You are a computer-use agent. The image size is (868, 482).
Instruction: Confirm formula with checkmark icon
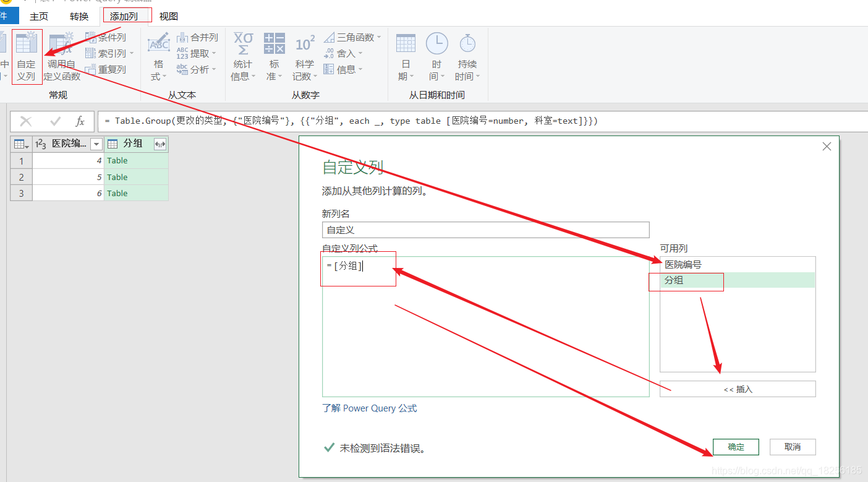[x=56, y=121]
